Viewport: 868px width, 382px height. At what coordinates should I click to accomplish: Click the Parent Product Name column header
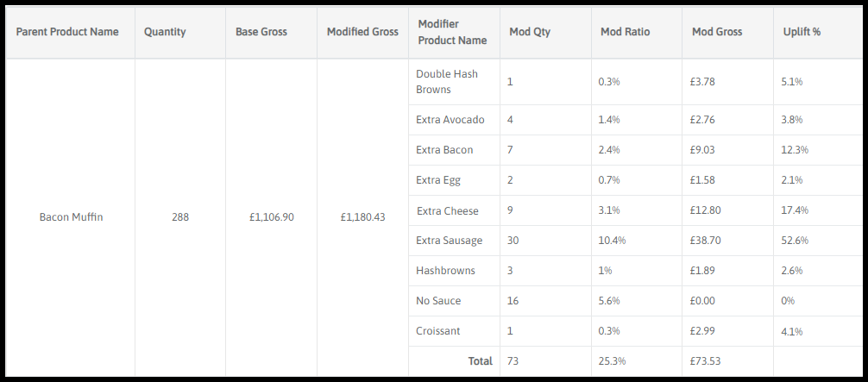[x=67, y=32]
